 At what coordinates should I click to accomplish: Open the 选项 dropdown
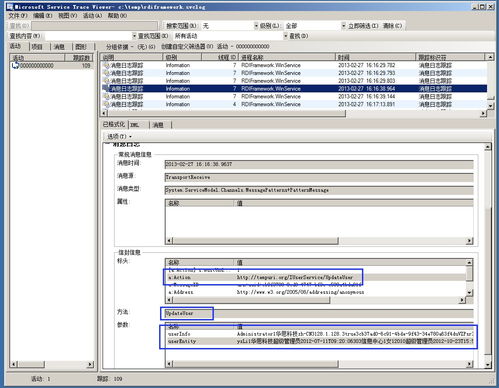pyautogui.click(x=119, y=136)
